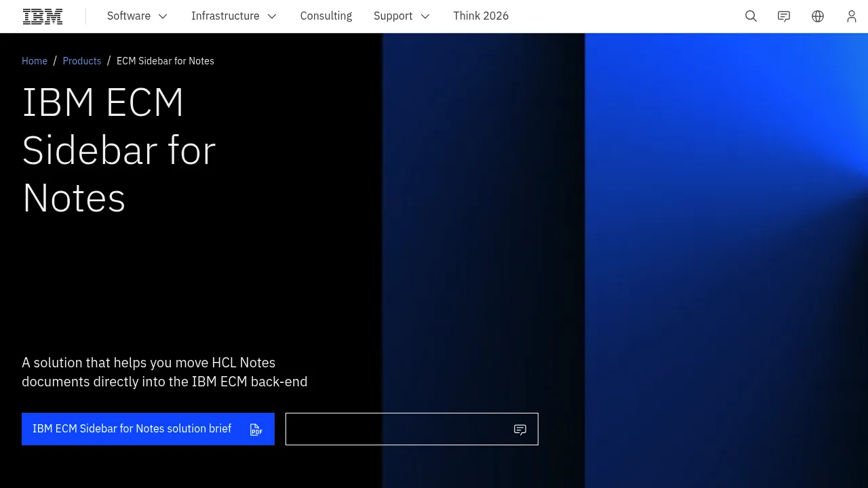This screenshot has height=488, width=868.
Task: Click the ECM Sidebar for Notes breadcrumb text
Action: (x=165, y=61)
